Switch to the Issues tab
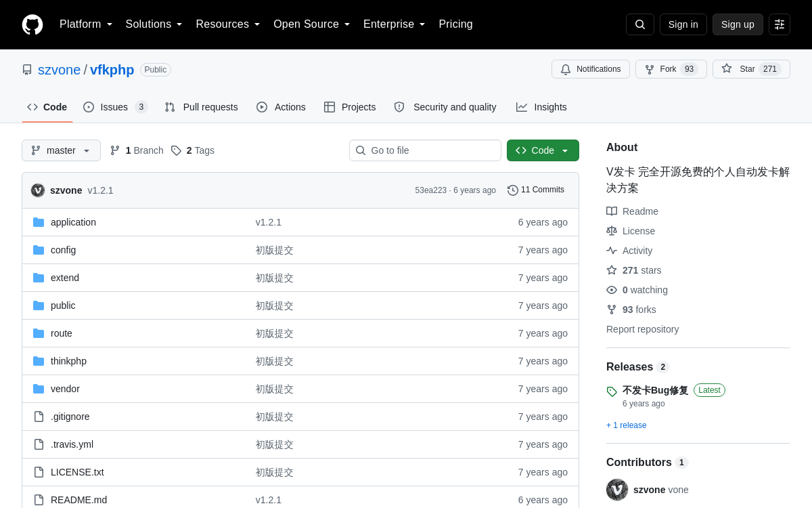 pyautogui.click(x=115, y=107)
